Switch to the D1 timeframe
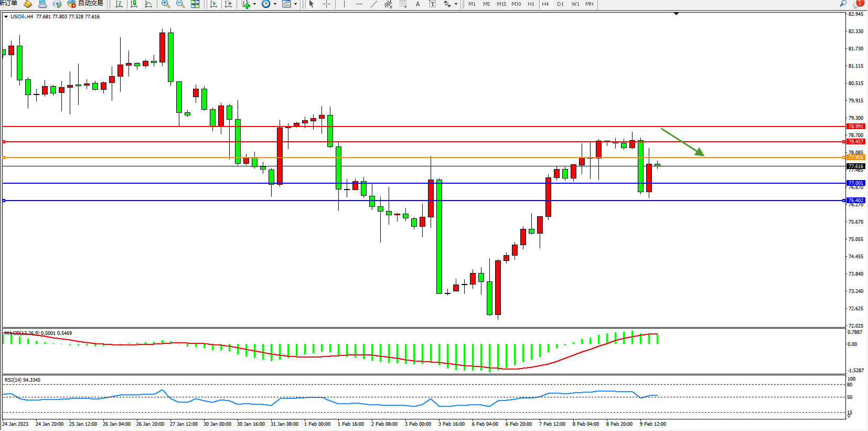This screenshot has width=868, height=431. 560,4
